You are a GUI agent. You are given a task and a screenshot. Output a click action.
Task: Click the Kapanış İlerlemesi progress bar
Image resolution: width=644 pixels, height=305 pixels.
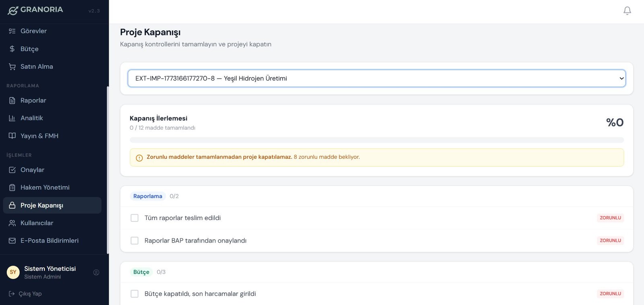click(376, 140)
